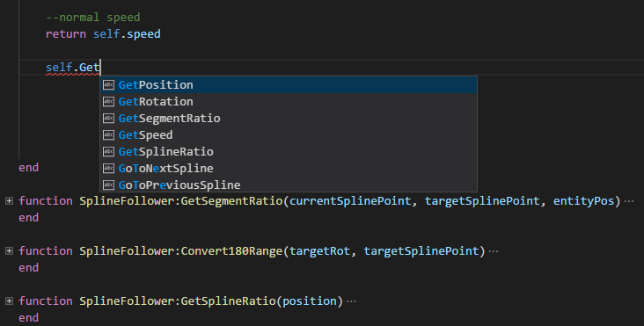The image size is (644, 326).
Task: Click the icon beside GetPosition suggestion
Action: click(x=108, y=85)
